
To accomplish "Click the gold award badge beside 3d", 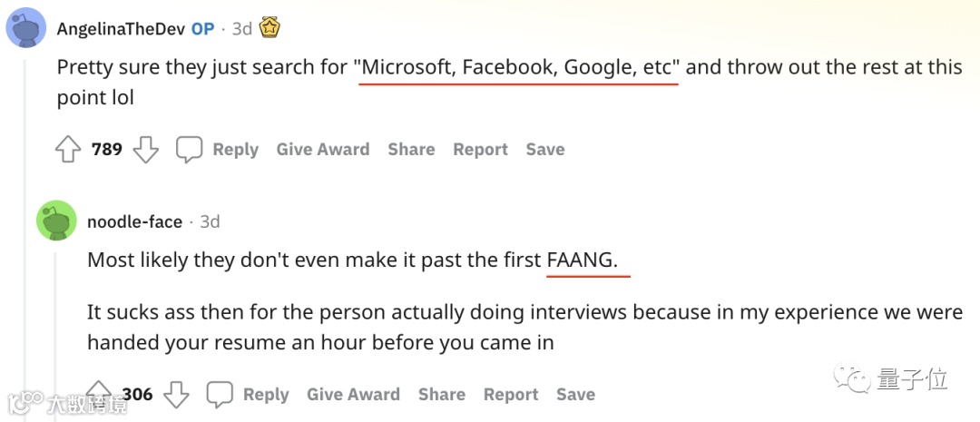I will pyautogui.click(x=270, y=28).
